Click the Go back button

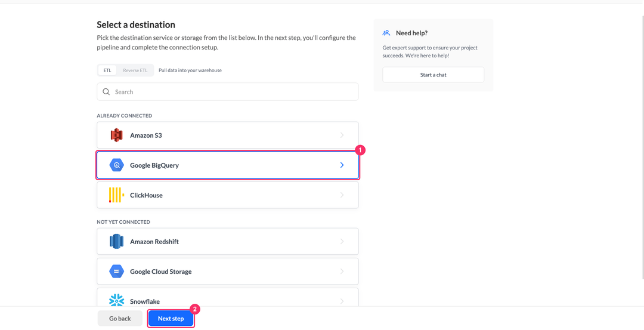click(x=120, y=319)
